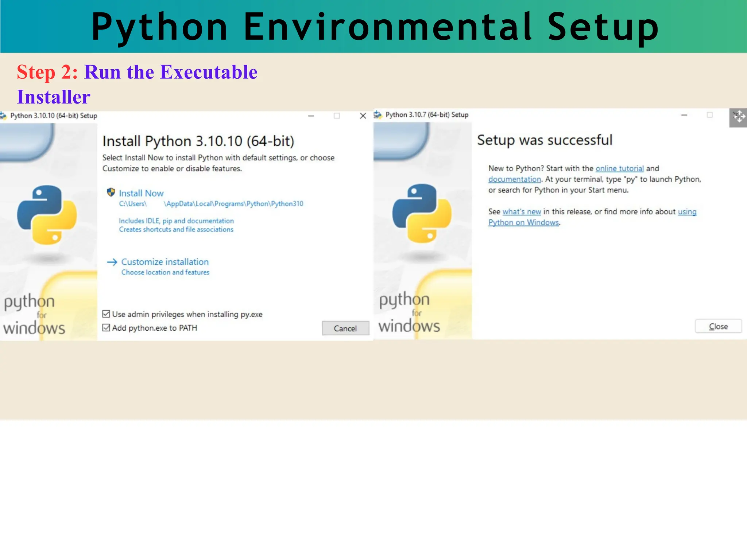This screenshot has height=560, width=747.
Task: Open the documentation link
Action: pyautogui.click(x=514, y=179)
